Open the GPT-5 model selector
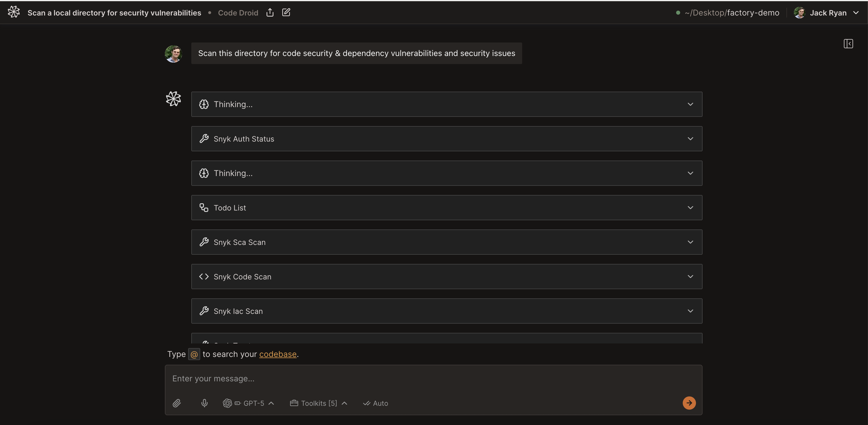Viewport: 868px width, 425px height. pos(249,403)
